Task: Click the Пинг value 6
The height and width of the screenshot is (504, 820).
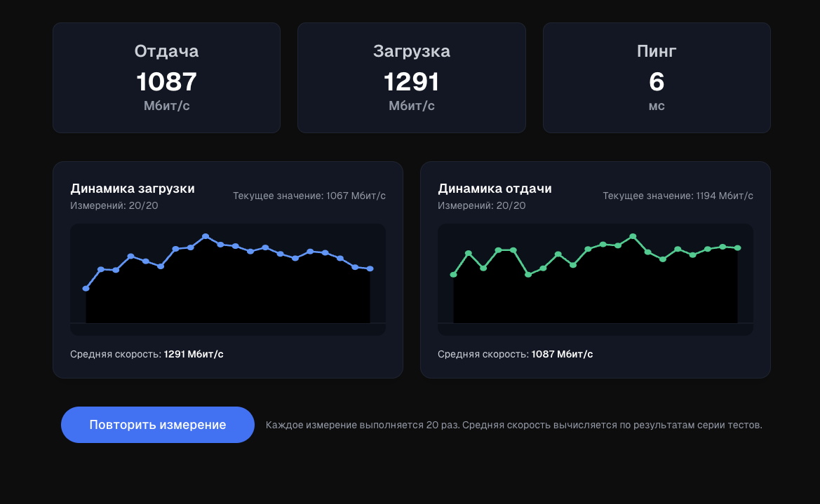Action: point(656,82)
